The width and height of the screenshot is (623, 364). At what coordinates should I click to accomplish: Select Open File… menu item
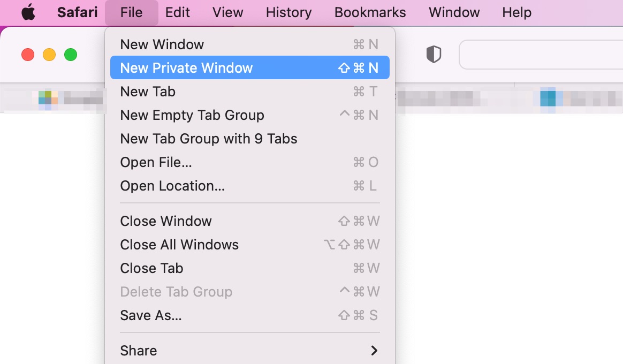click(x=249, y=162)
